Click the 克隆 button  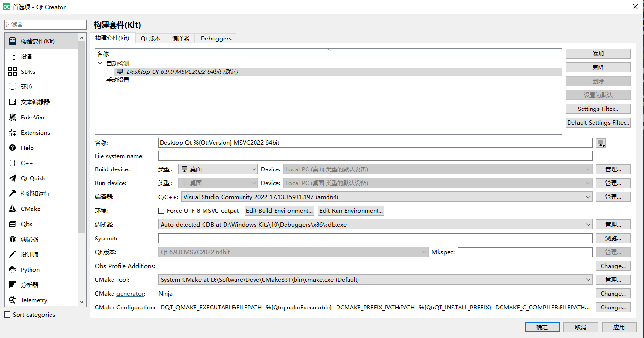click(x=598, y=68)
